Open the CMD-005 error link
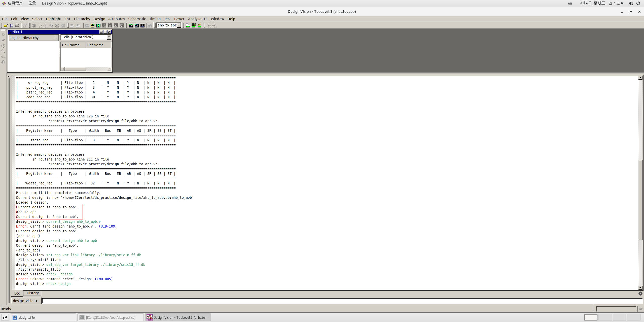The width and height of the screenshot is (644, 322). coord(103,279)
